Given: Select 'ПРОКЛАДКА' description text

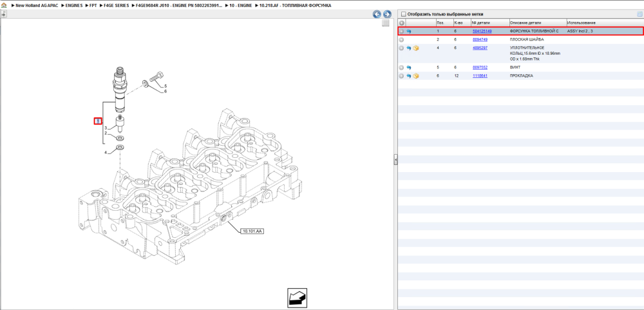Looking at the screenshot, I should pyautogui.click(x=521, y=76).
